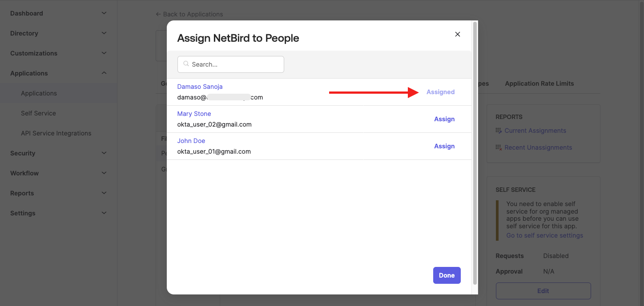
Task: Click Edit in the Self Service panel
Action: 543,290
